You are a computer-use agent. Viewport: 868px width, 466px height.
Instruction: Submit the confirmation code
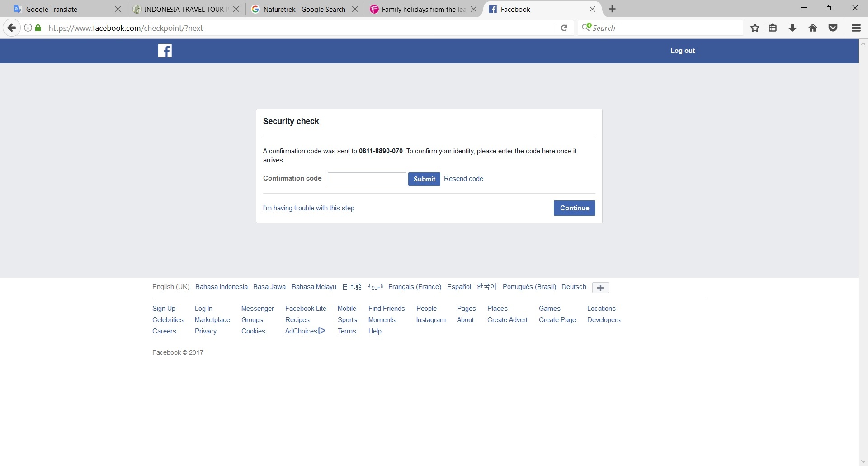tap(424, 179)
